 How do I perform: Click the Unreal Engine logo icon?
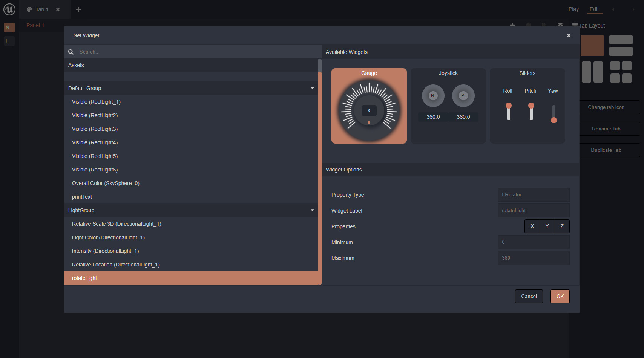coord(9,9)
